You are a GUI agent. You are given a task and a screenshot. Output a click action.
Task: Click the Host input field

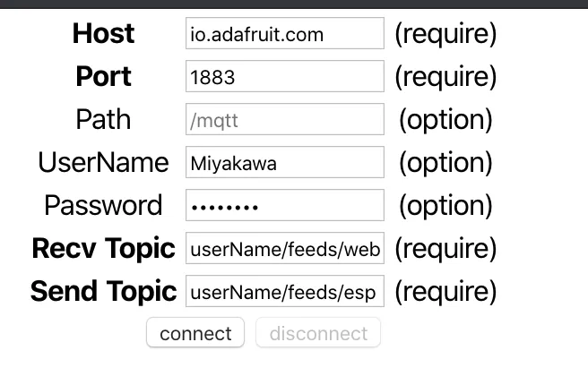(x=284, y=34)
